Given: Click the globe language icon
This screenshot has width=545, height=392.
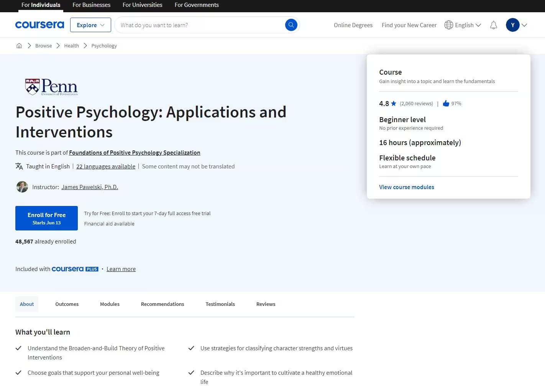Looking at the screenshot, I should [448, 25].
